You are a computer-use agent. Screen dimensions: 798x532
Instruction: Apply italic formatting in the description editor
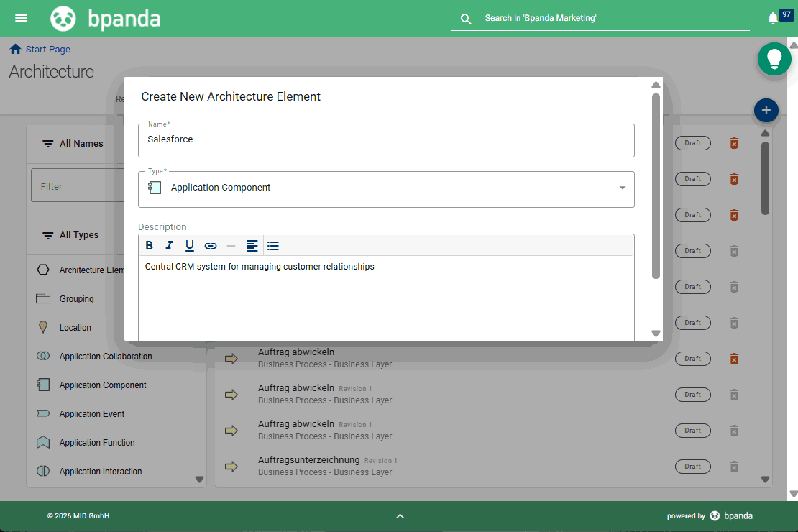pyautogui.click(x=169, y=245)
